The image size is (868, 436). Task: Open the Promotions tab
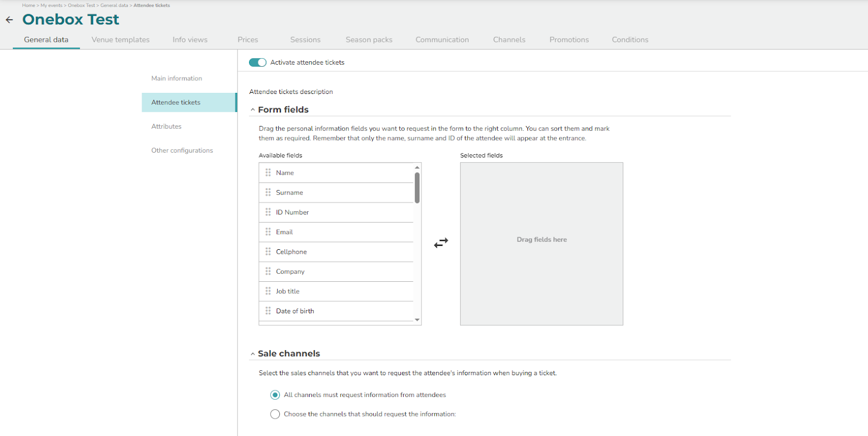click(569, 40)
